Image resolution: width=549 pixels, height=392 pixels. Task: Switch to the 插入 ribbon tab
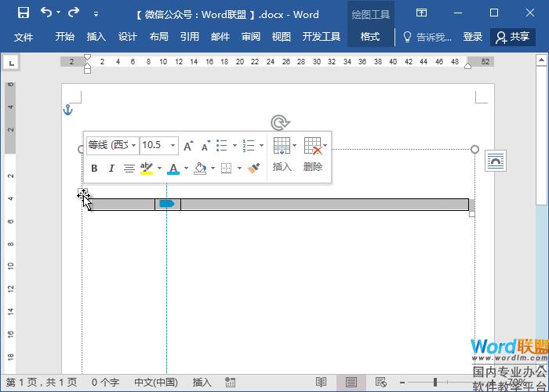tap(96, 37)
